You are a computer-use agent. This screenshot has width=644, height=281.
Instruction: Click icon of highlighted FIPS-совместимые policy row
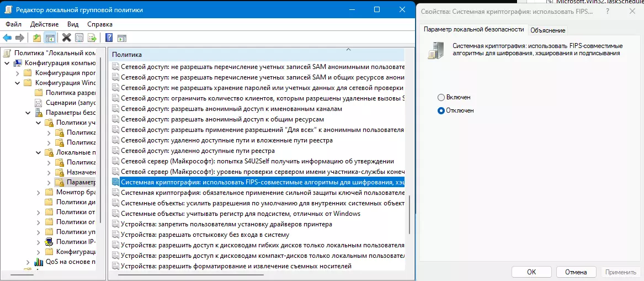pyautogui.click(x=115, y=182)
